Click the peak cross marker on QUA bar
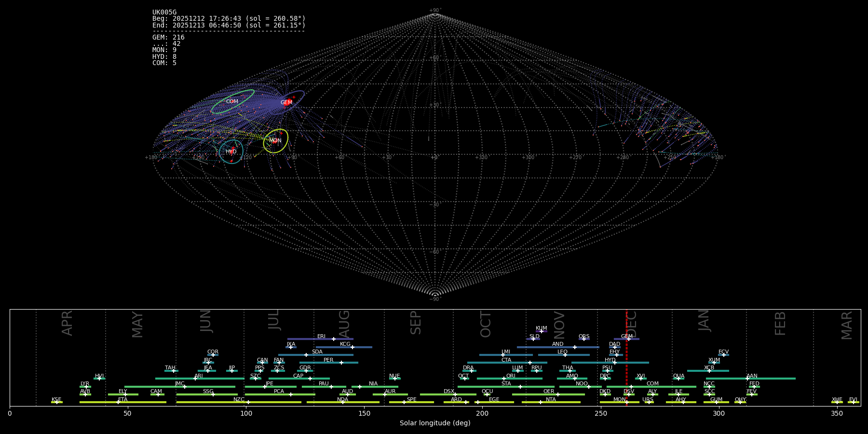 [x=678, y=379]
